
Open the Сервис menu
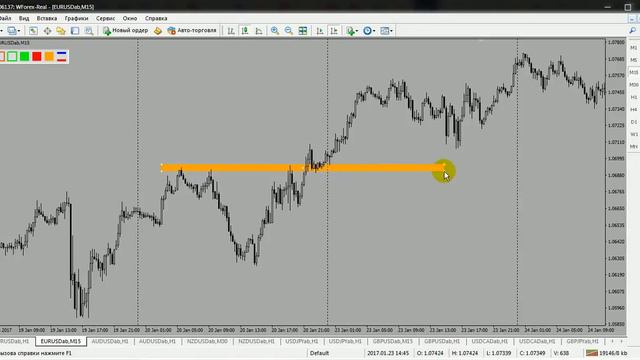[x=105, y=18]
